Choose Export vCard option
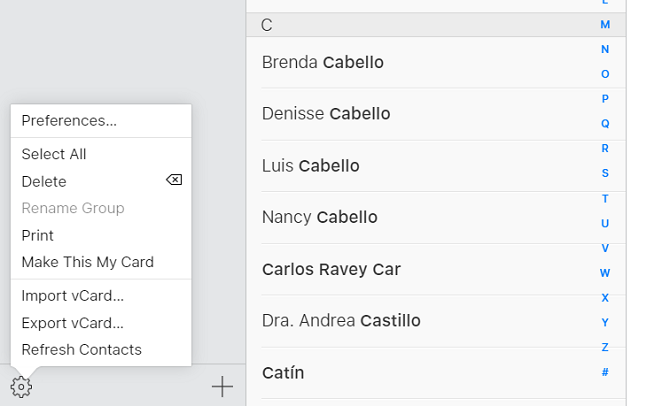The image size is (670, 406). (73, 323)
